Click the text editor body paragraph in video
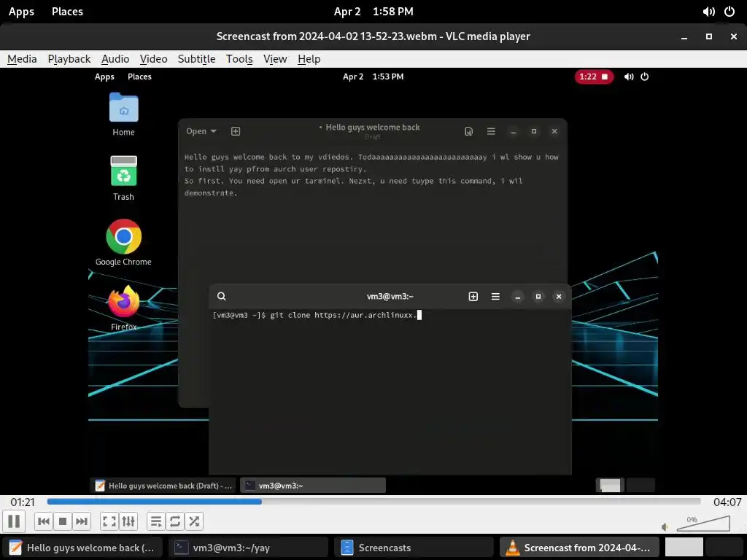This screenshot has height=560, width=747. pyautogui.click(x=371, y=175)
